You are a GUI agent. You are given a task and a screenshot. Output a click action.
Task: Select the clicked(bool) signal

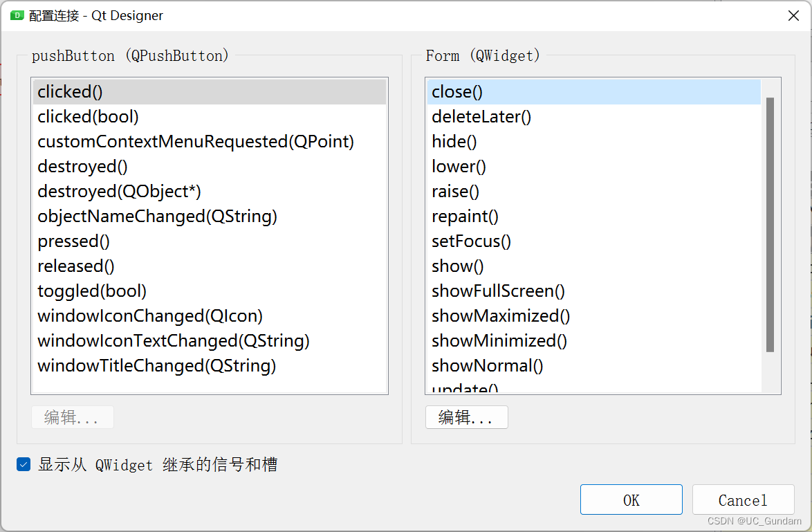click(209, 116)
